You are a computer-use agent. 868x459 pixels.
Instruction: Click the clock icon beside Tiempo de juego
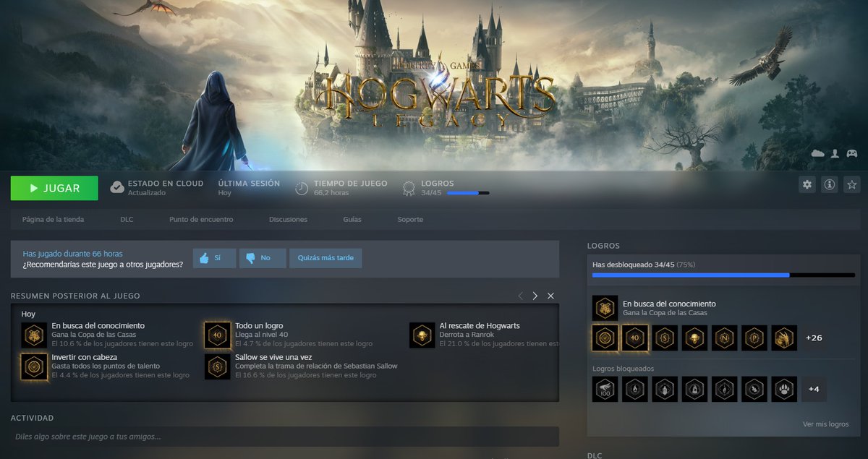click(x=302, y=189)
